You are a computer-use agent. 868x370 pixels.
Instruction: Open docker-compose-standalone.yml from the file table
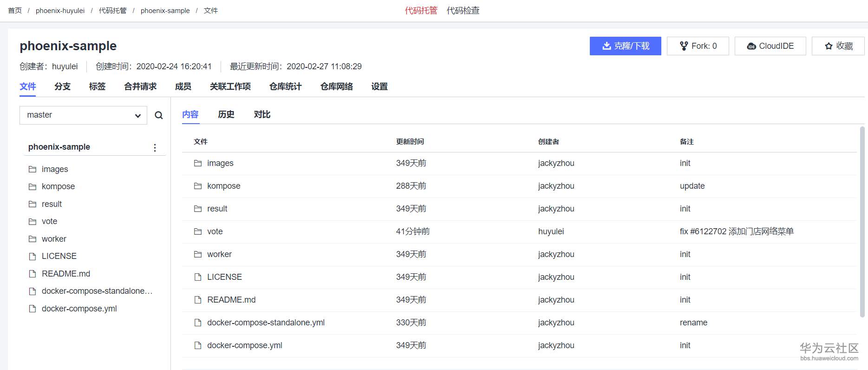pos(266,323)
